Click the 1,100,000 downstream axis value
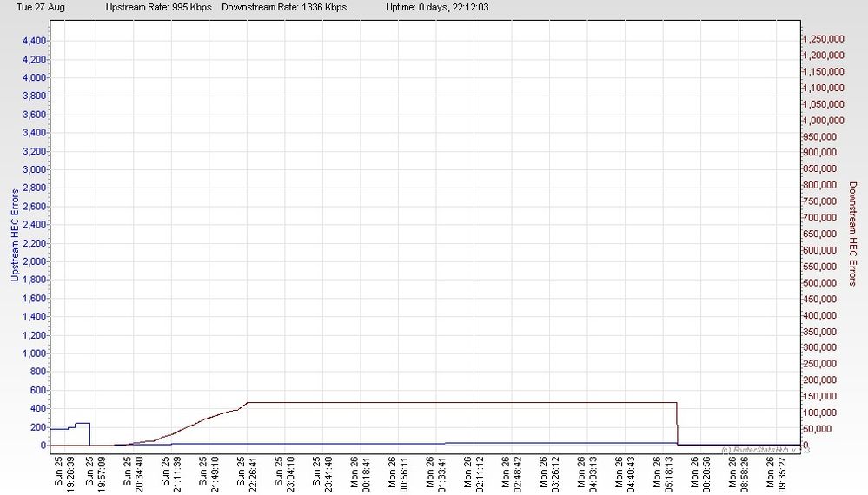 (x=825, y=88)
